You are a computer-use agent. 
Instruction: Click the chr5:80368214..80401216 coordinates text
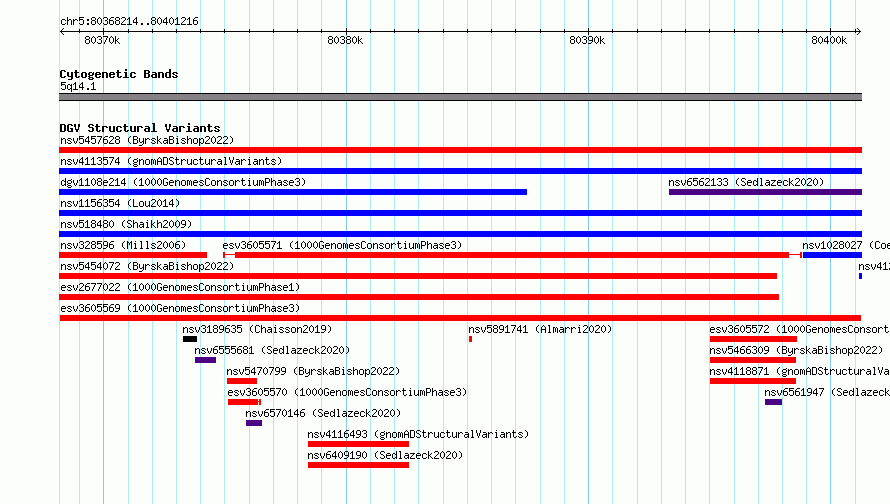pyautogui.click(x=129, y=21)
